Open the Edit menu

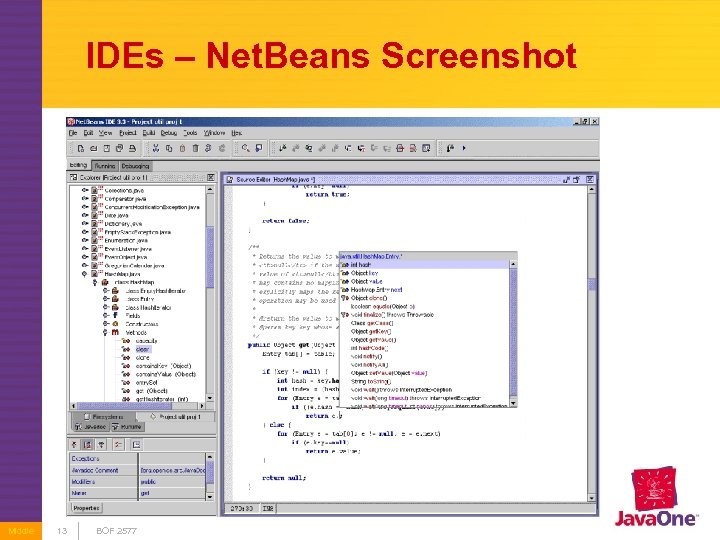88,133
